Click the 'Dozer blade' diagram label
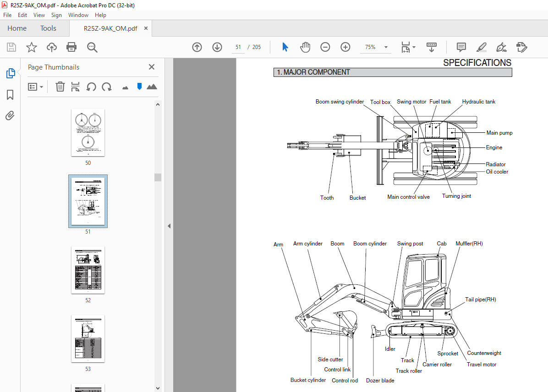The height and width of the screenshot is (392, 548). point(380,381)
